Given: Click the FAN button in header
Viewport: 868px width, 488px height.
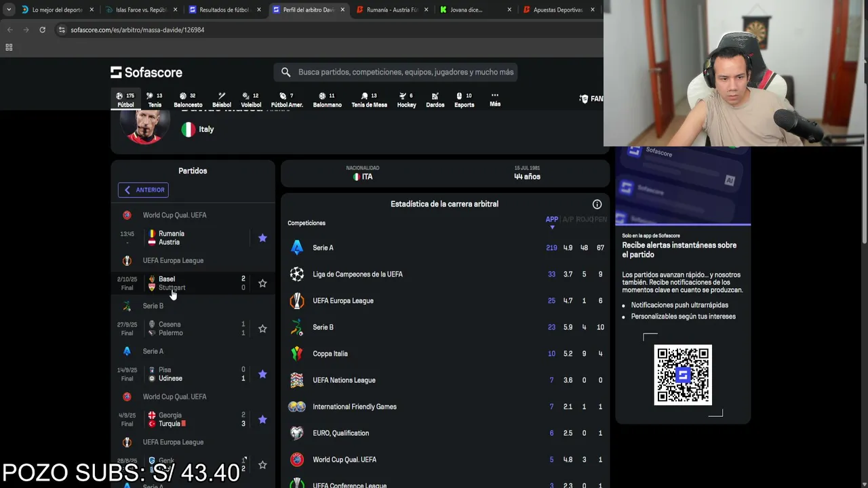Looking at the screenshot, I should (591, 99).
